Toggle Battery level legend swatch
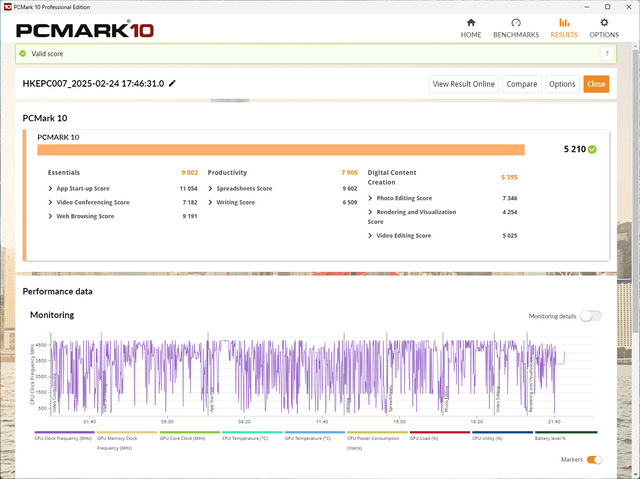This screenshot has width=640, height=479. tap(566, 432)
